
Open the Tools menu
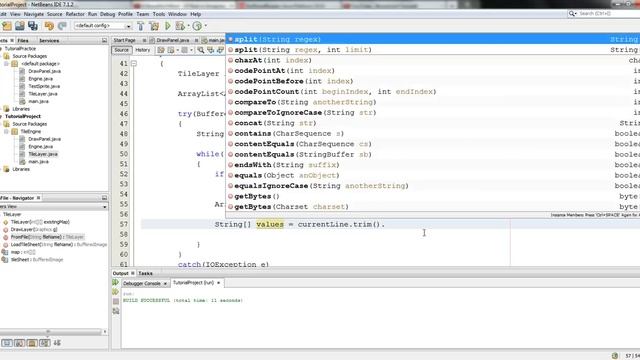(x=159, y=14)
